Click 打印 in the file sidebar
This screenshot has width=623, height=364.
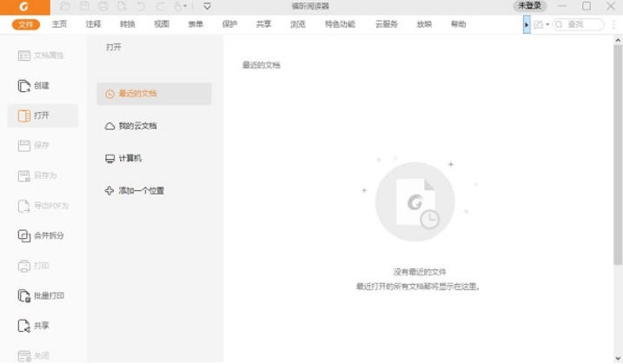[x=42, y=266]
